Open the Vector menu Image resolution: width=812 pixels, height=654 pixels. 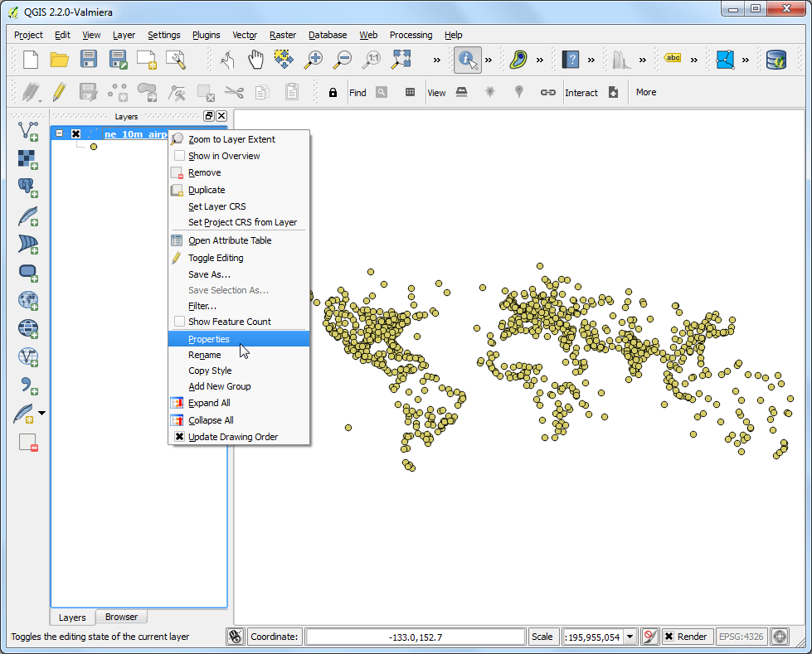pyautogui.click(x=245, y=35)
